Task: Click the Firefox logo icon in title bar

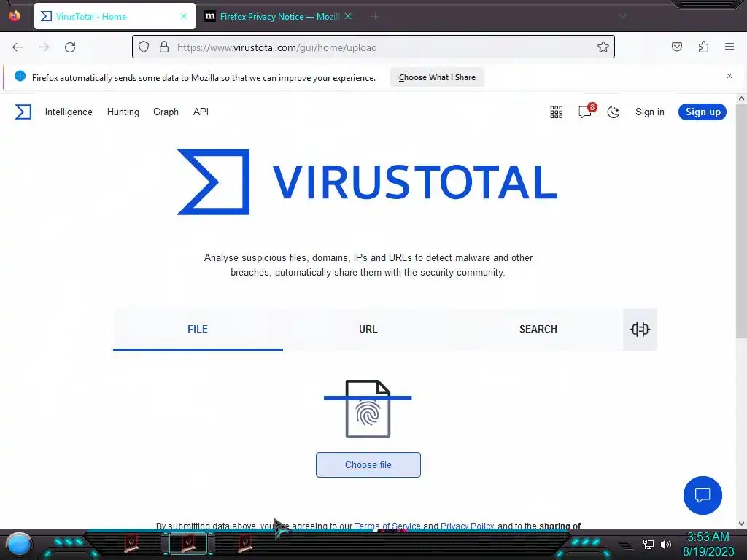Action: 15,16
